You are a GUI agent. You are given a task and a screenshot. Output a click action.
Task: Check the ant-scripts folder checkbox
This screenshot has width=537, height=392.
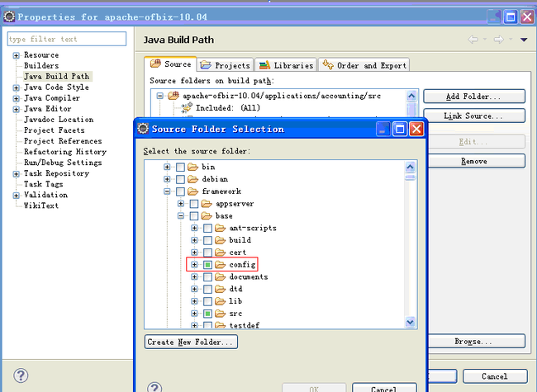click(x=208, y=228)
